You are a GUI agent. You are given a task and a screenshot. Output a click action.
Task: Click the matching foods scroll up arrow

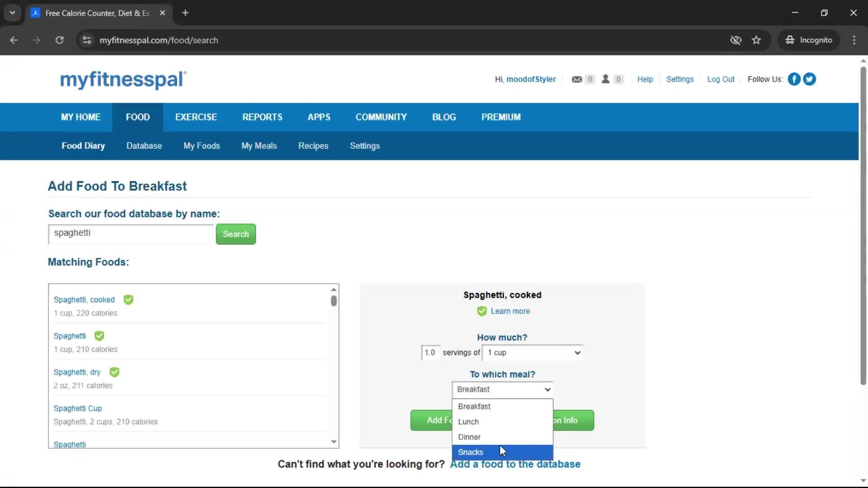pyautogui.click(x=334, y=290)
